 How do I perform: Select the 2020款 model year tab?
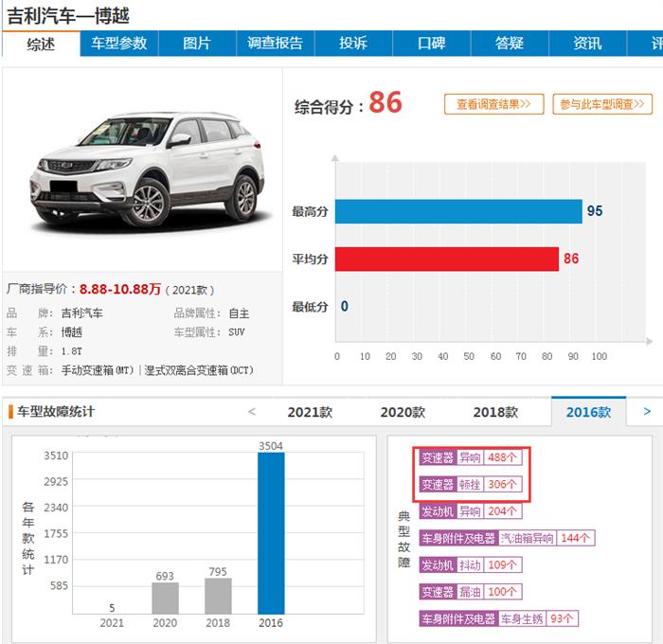tap(403, 412)
